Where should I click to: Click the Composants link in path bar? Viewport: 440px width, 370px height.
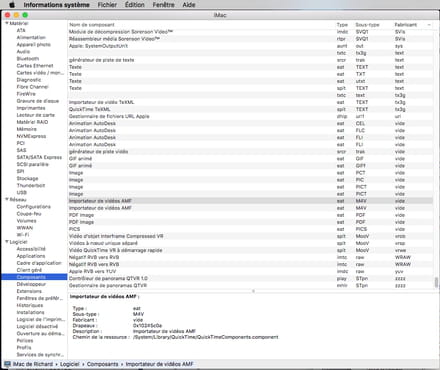click(x=102, y=364)
